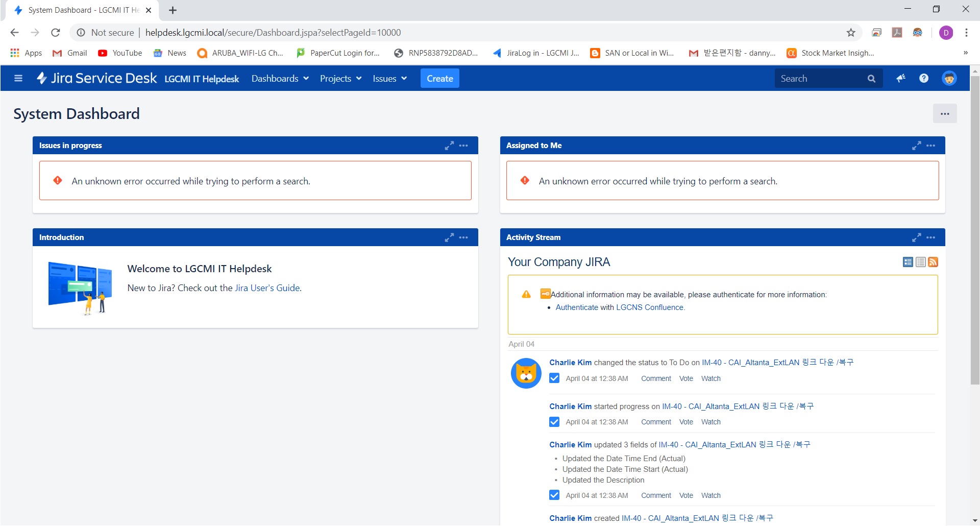The width and height of the screenshot is (980, 526).
Task: Open the Jira User's Guide link
Action: 267,288
